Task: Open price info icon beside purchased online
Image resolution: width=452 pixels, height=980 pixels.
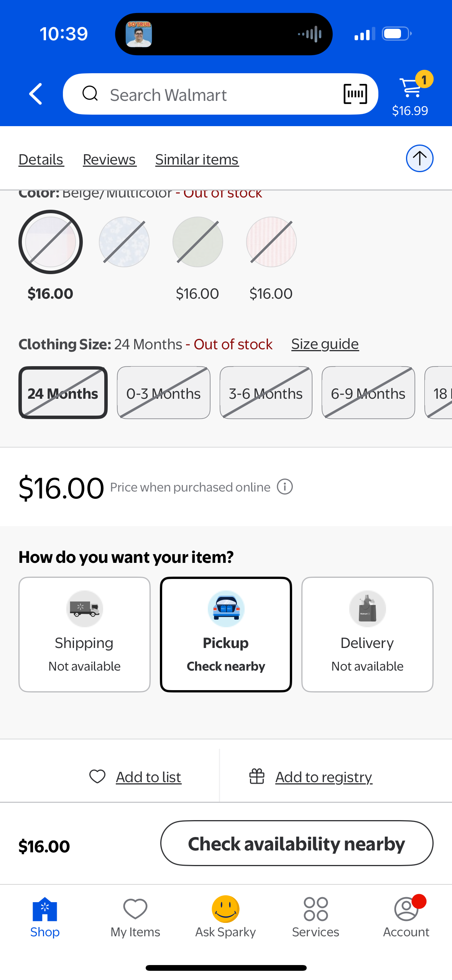Action: pyautogui.click(x=285, y=487)
